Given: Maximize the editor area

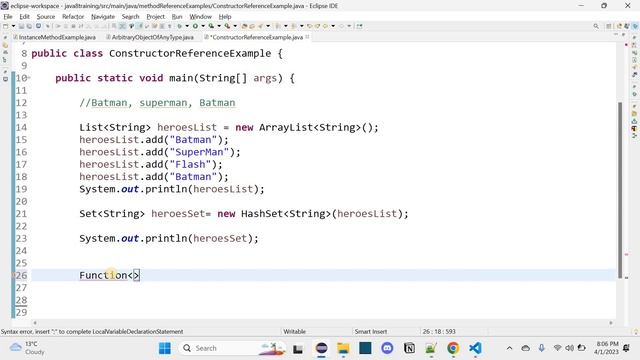Looking at the screenshot, I should [x=623, y=35].
